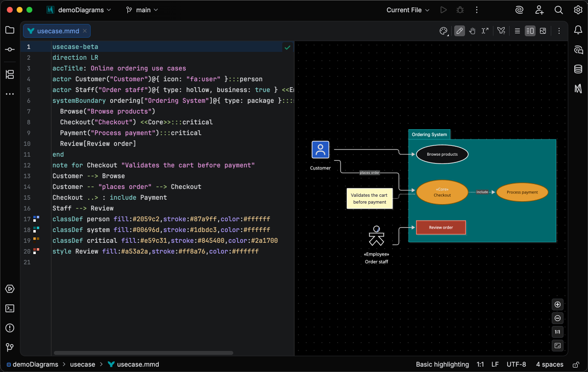This screenshot has width=588, height=372.
Task: Toggle text selection mode in preview
Action: 485,31
